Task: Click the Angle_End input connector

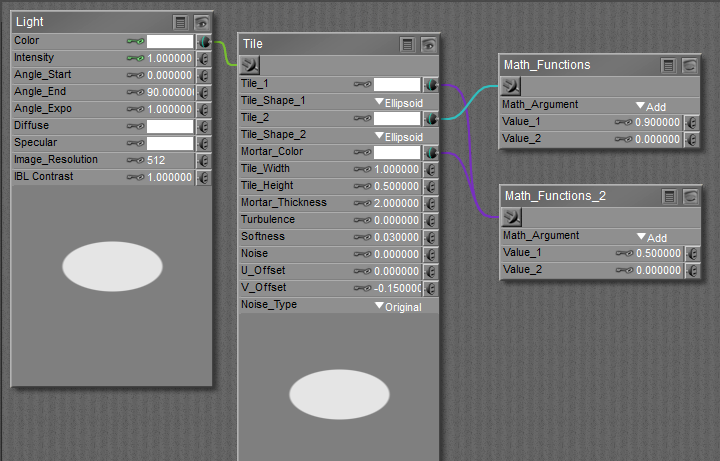Action: 204,93
